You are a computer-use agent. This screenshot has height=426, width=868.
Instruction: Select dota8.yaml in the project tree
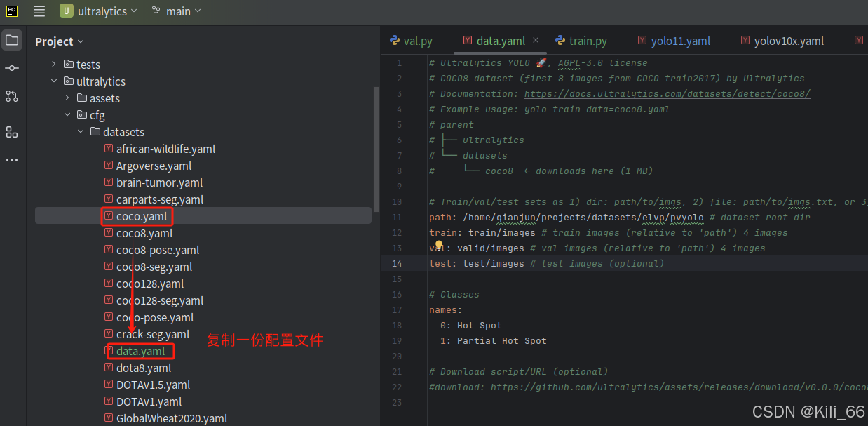point(144,368)
